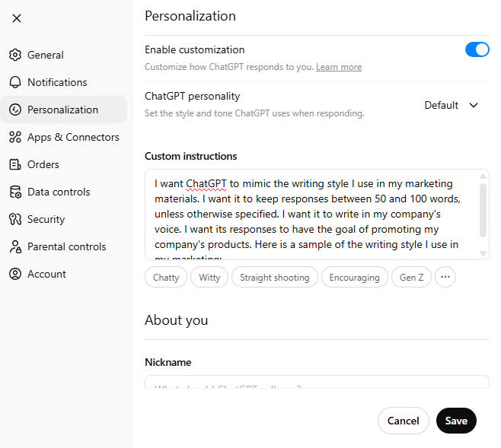501x448 pixels.
Task: Click the General gear icon
Action: click(x=14, y=55)
